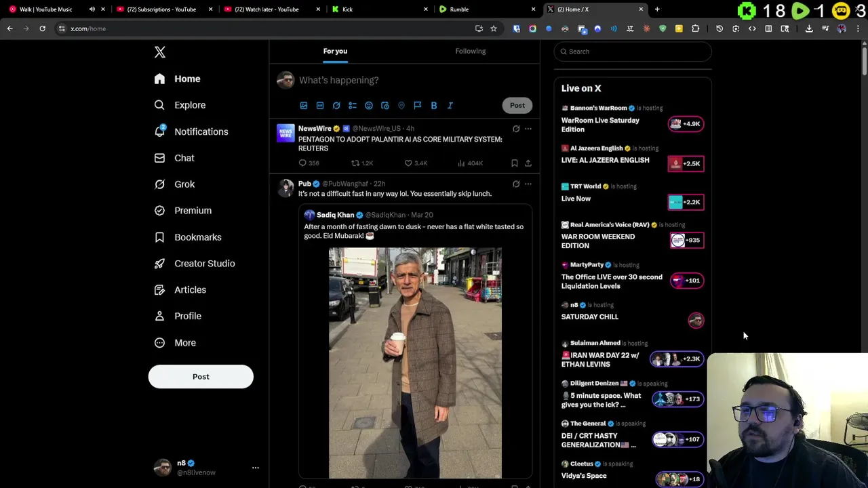Open NewsWire post Grok explain icon
This screenshot has width=868, height=488.
pos(516,129)
